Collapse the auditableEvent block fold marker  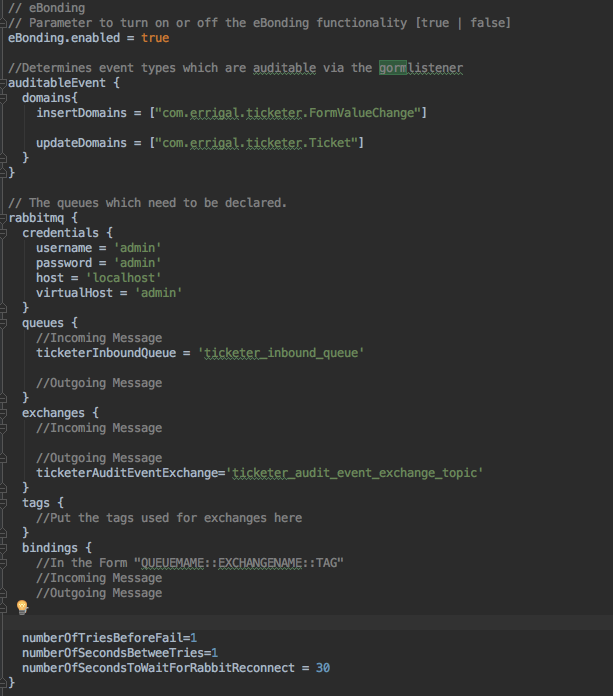click(x=4, y=83)
